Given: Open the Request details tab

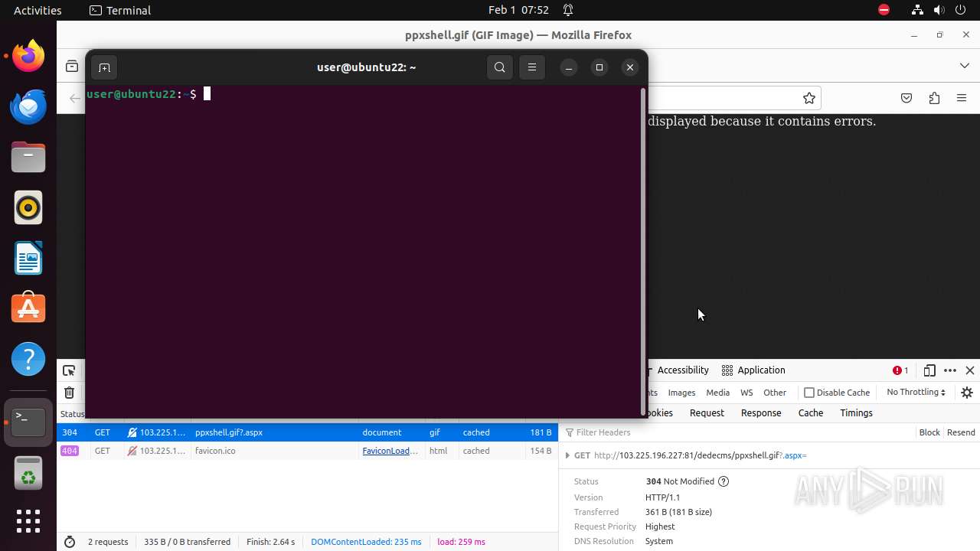Looking at the screenshot, I should click(707, 413).
